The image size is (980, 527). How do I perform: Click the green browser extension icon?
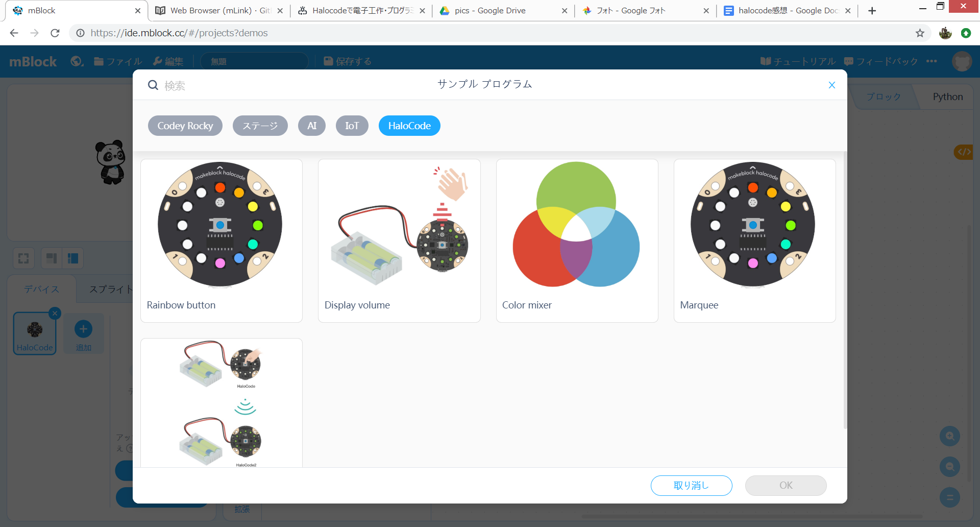click(966, 33)
